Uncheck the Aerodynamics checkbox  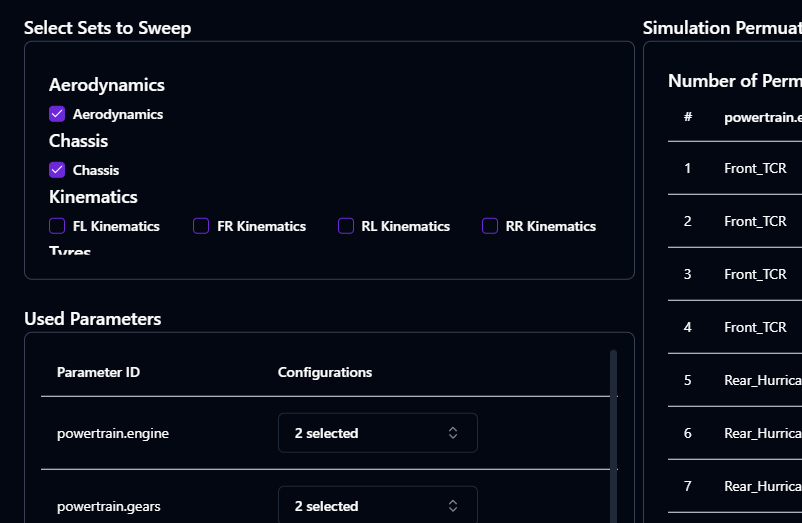click(x=57, y=114)
